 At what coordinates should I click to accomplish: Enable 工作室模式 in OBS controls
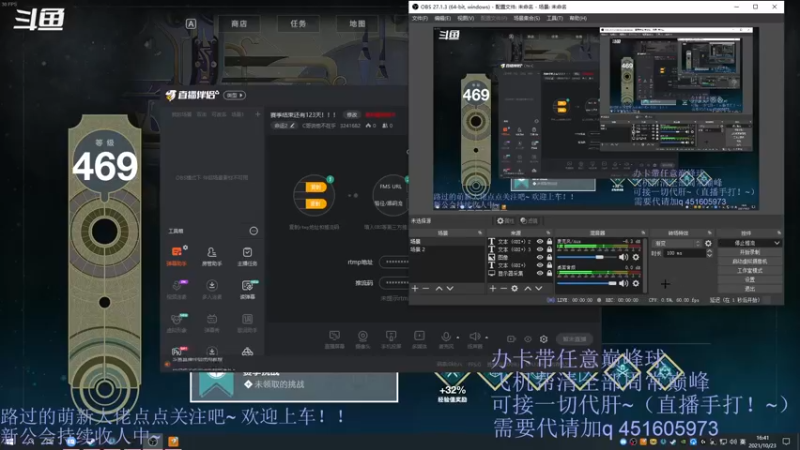[x=749, y=270]
